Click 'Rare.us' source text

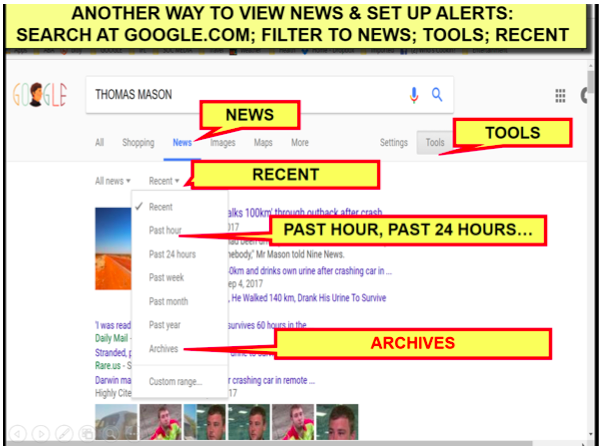(x=108, y=366)
